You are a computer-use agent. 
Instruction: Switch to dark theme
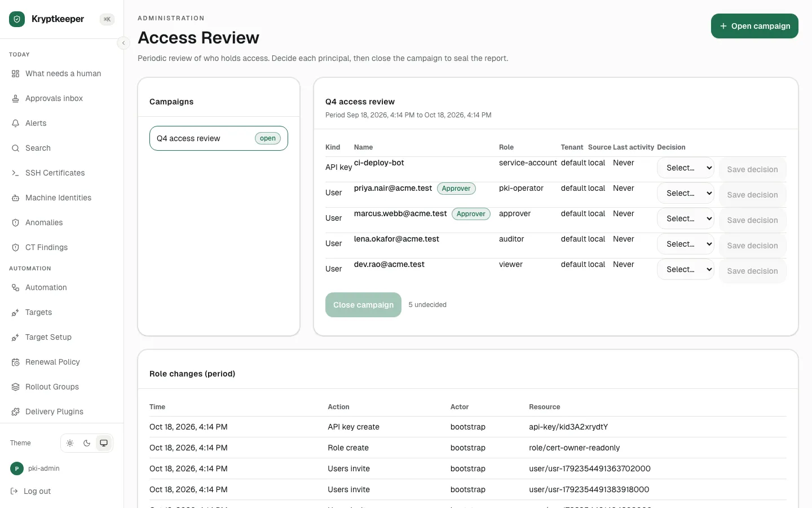point(87,443)
